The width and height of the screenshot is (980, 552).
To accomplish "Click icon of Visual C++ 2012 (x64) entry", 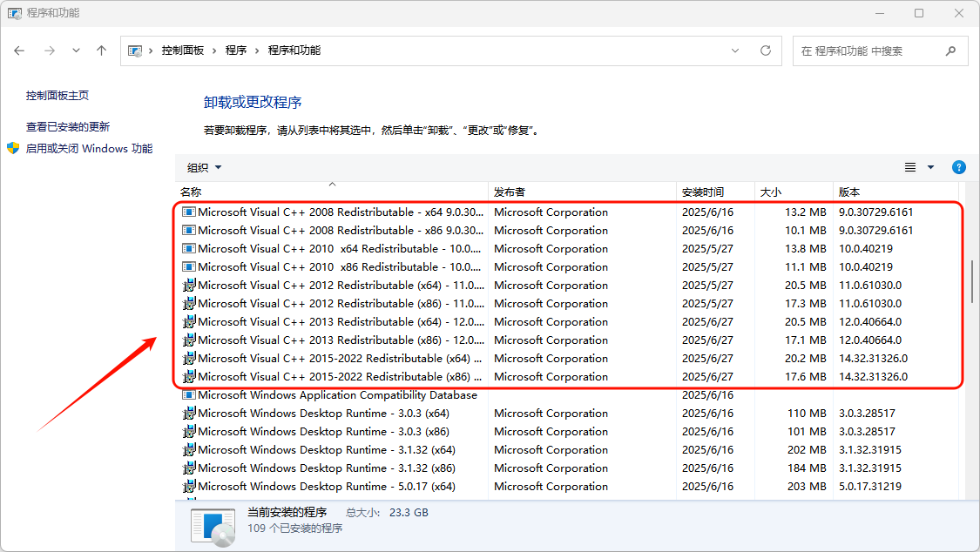I will tap(189, 286).
